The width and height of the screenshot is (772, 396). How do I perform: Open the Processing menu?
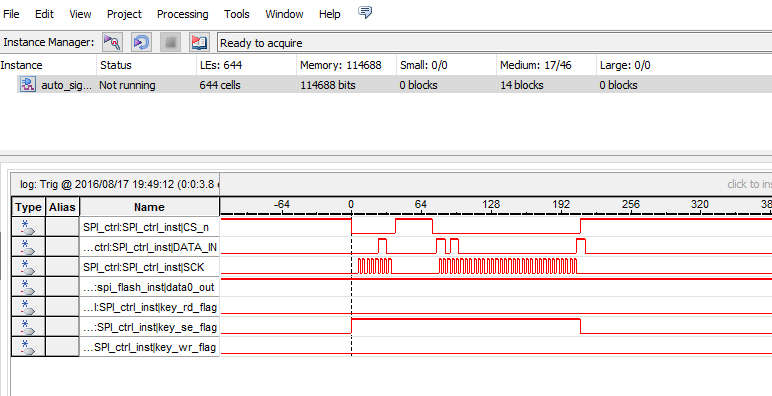click(x=183, y=14)
